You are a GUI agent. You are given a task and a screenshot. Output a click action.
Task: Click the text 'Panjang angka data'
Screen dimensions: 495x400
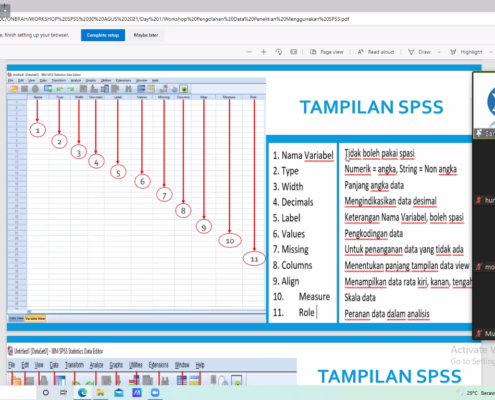374,185
